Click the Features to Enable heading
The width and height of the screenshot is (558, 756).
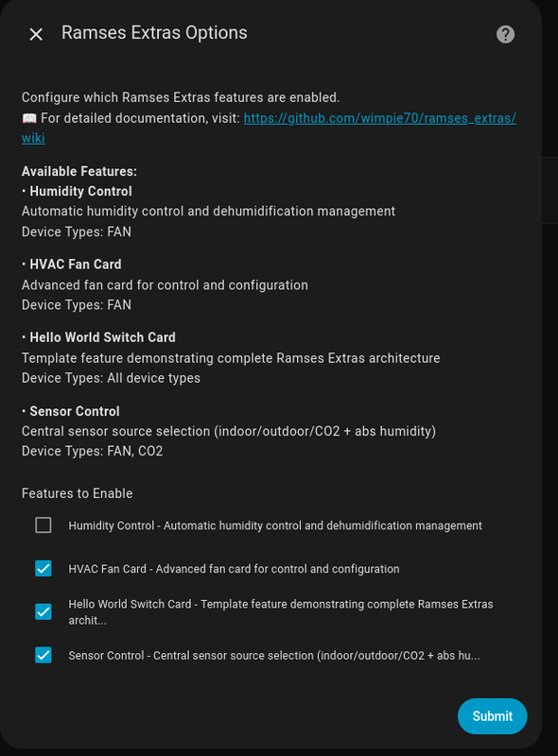pyautogui.click(x=77, y=493)
